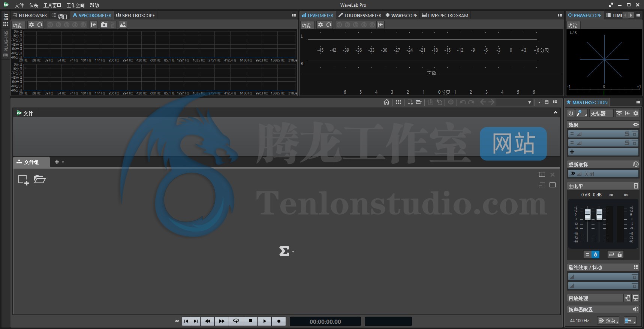Click the Phasescope 功能 button
Image resolution: width=644 pixels, height=329 pixels.
pyautogui.click(x=572, y=25)
